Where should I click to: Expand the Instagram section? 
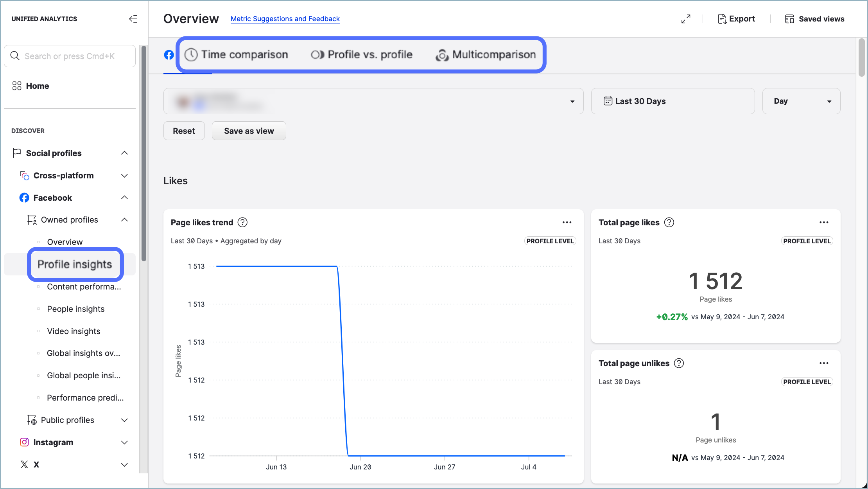[x=124, y=442]
